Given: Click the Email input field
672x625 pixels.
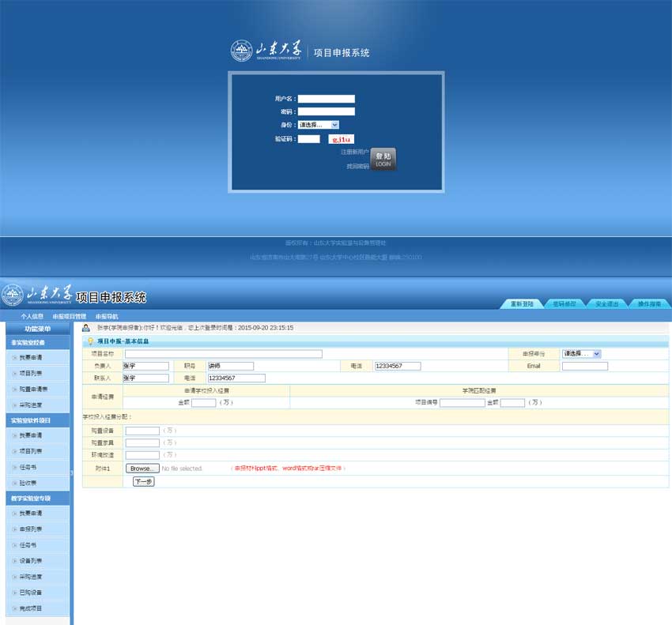Looking at the screenshot, I should 584,366.
